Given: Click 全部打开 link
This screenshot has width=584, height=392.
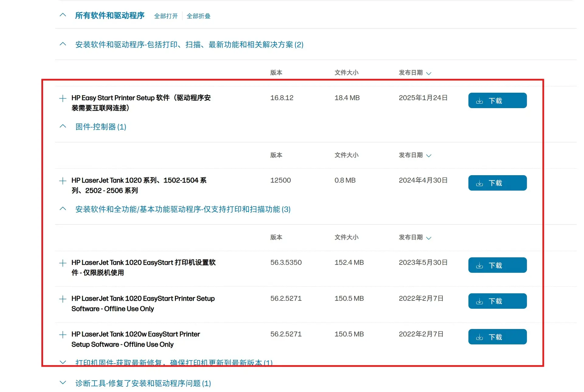Looking at the screenshot, I should [x=166, y=16].
